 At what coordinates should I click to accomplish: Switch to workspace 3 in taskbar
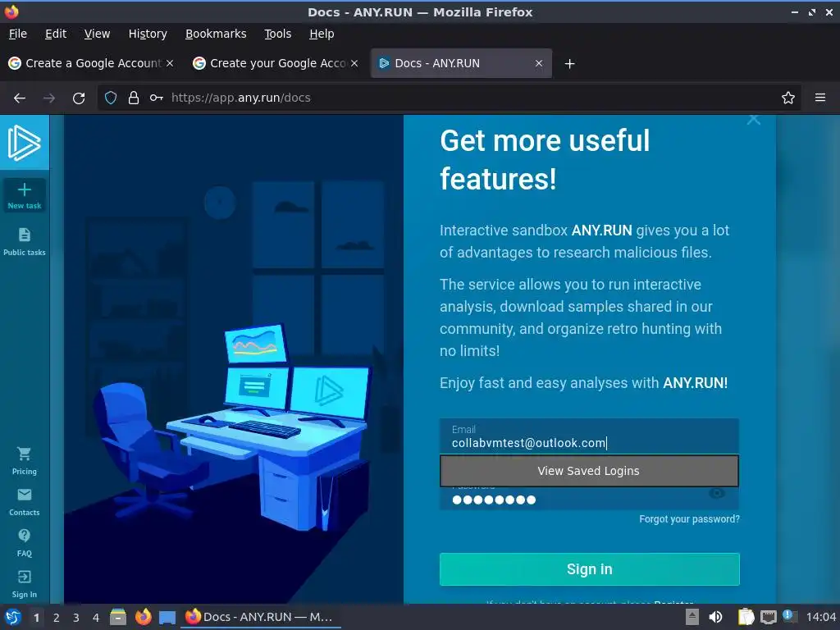76,618
